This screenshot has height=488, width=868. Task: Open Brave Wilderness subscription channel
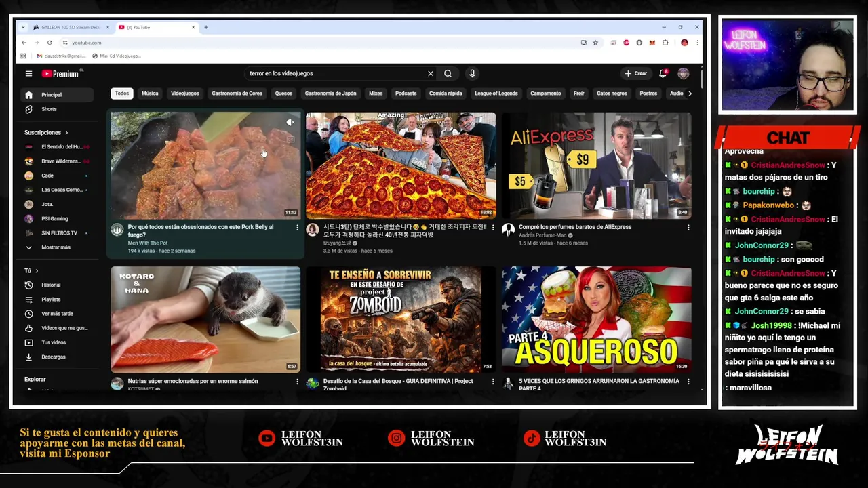click(x=57, y=161)
